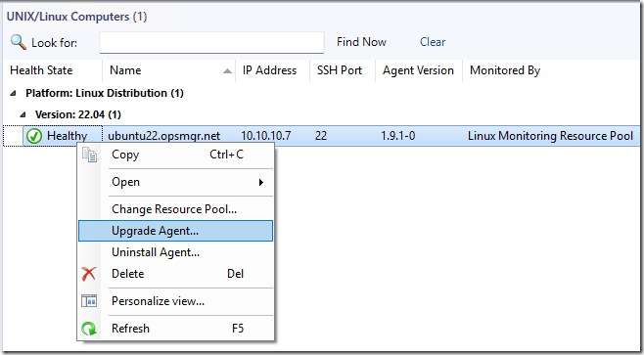Click the Find Now button

click(x=361, y=42)
